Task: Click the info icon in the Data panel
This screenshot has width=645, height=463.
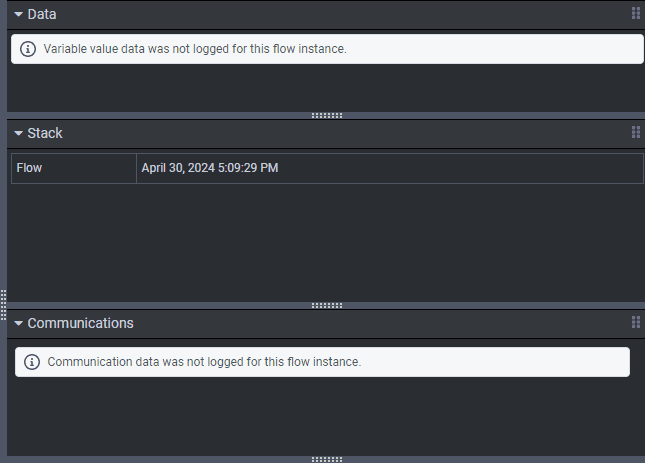Action: click(x=28, y=49)
